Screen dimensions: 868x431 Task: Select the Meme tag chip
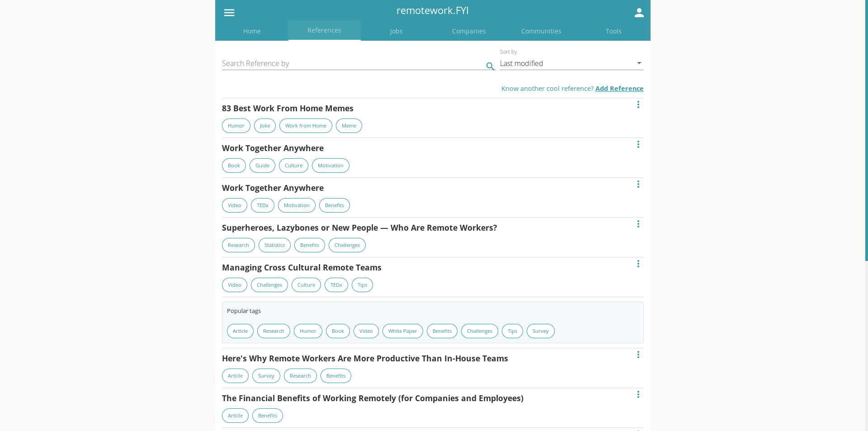click(349, 126)
